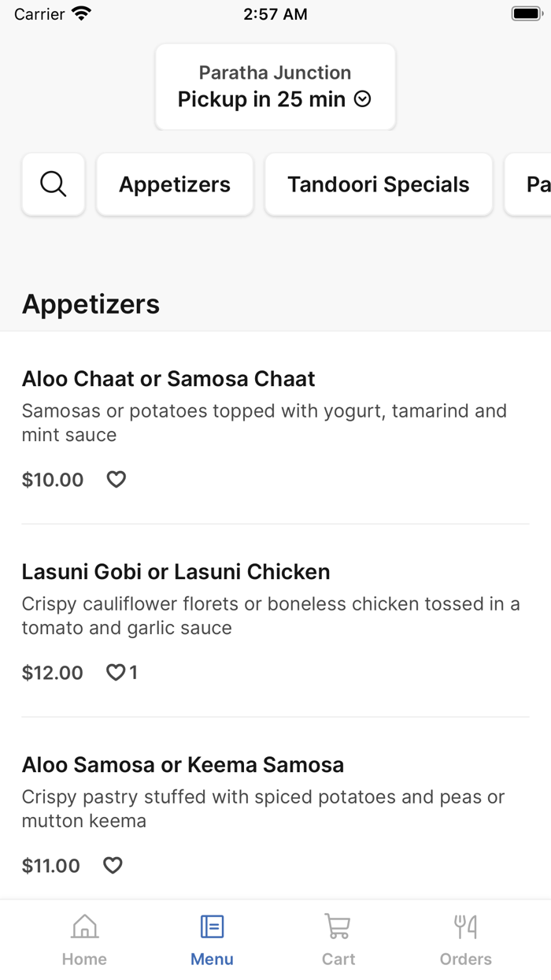The width and height of the screenshot is (551, 980).
Task: Tap the $12.00 price of Lasuni Gobi
Action: [53, 673]
